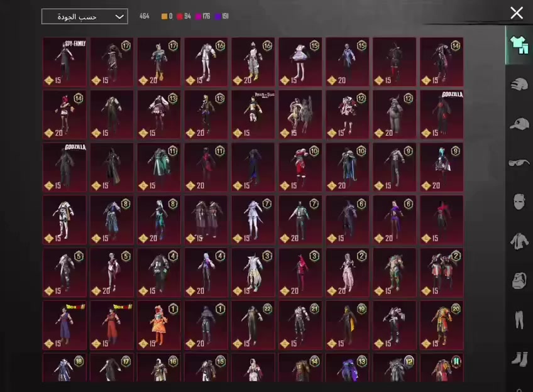This screenshot has height=392, width=533.
Task: Open the pants category
Action: [519, 320]
